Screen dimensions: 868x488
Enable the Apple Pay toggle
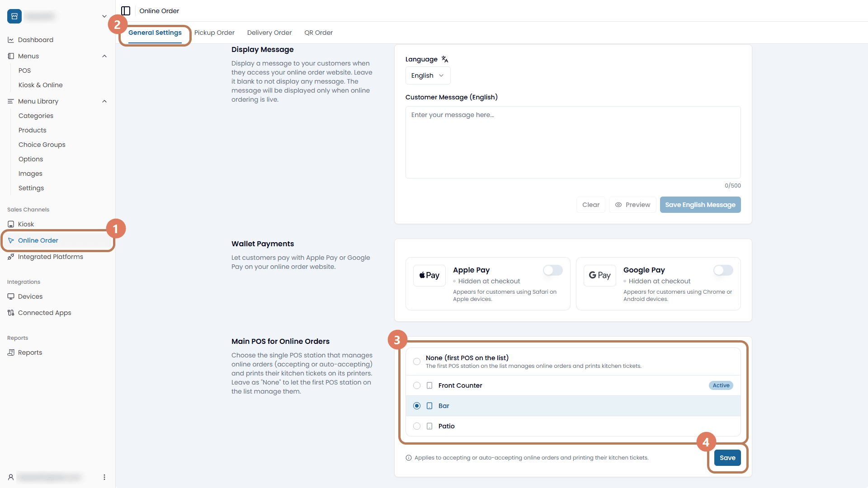coord(553,270)
